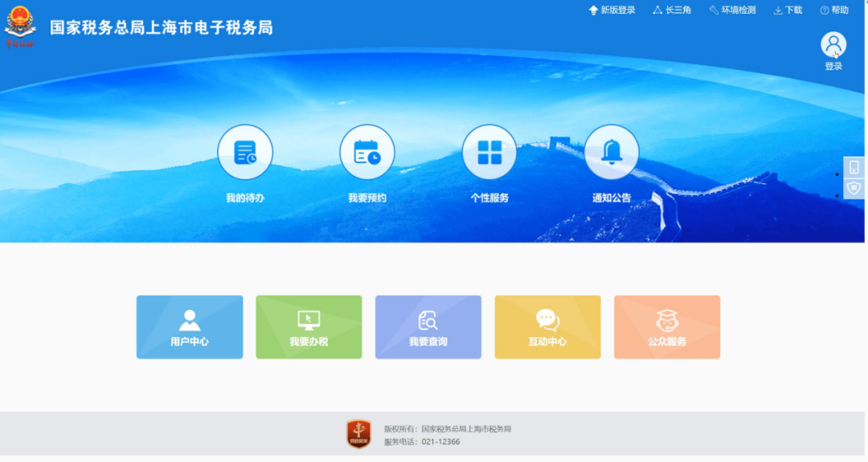Open the 我要查询 tile

(x=428, y=327)
